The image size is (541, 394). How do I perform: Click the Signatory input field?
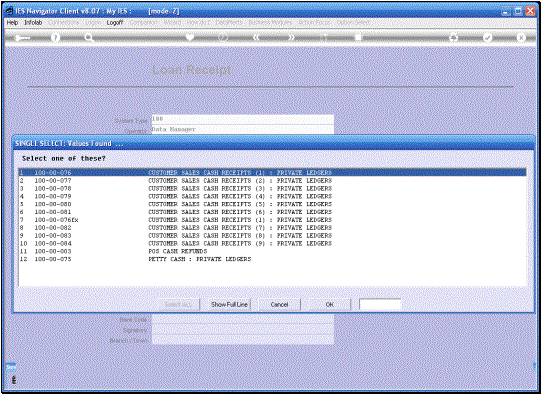(243, 330)
